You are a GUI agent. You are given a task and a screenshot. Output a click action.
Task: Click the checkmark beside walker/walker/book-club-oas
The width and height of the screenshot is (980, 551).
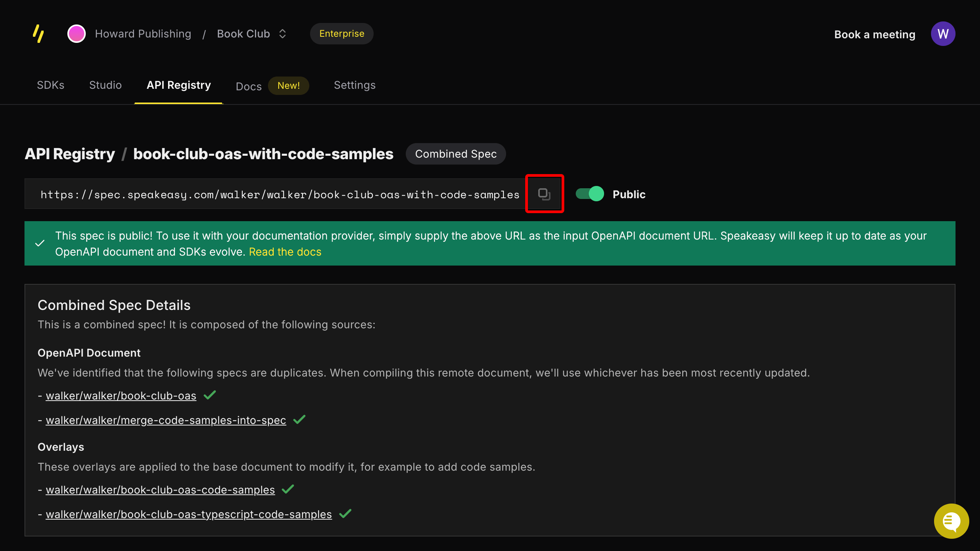[x=210, y=395]
